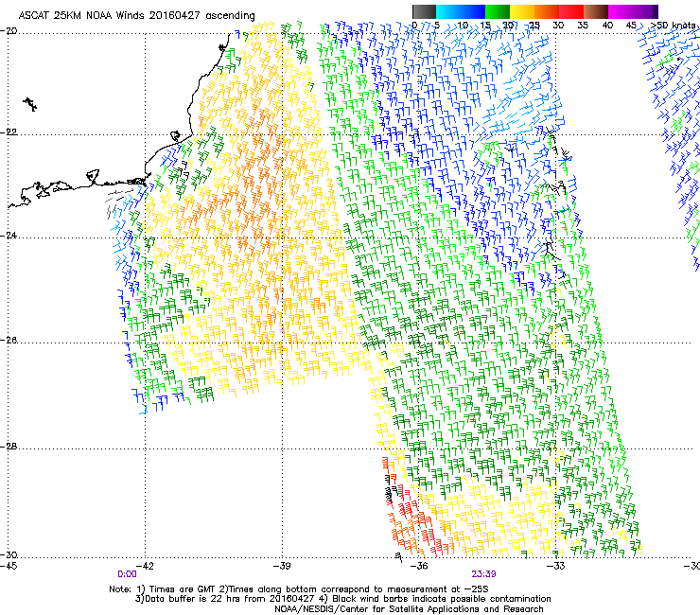Click the brown 35-40 knots color swatch
The image size is (700, 615).
click(x=596, y=11)
